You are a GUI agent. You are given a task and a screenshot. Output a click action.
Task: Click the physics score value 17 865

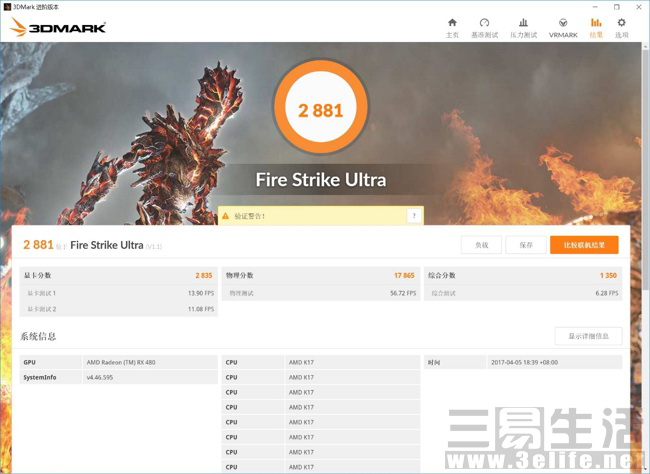point(404,275)
